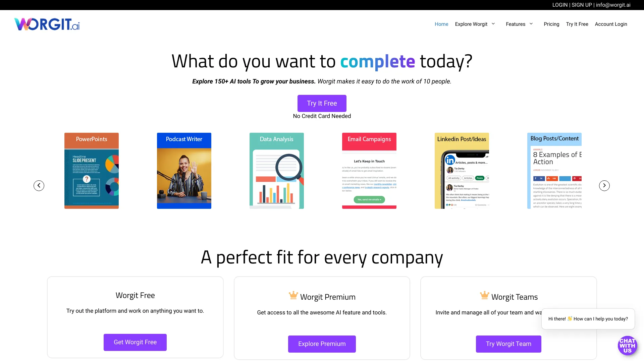Click the PowerPoints tool icon
The image size is (644, 362).
click(x=92, y=170)
